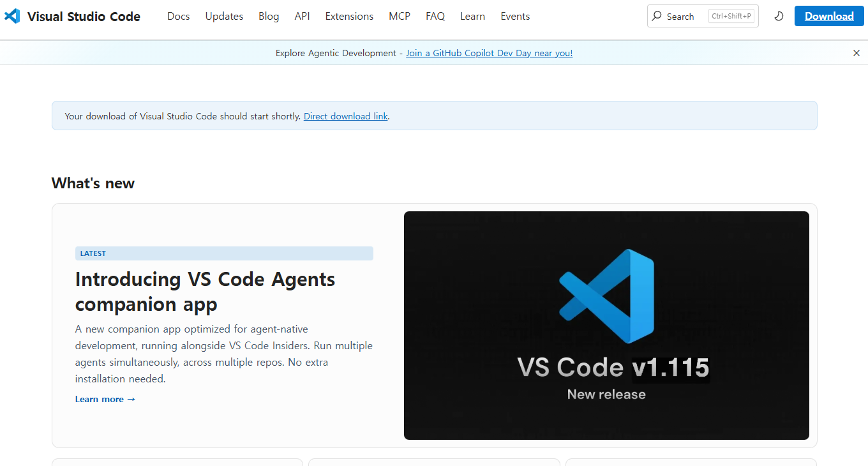Open the Blog section
This screenshot has height=466, width=868.
point(269,16)
